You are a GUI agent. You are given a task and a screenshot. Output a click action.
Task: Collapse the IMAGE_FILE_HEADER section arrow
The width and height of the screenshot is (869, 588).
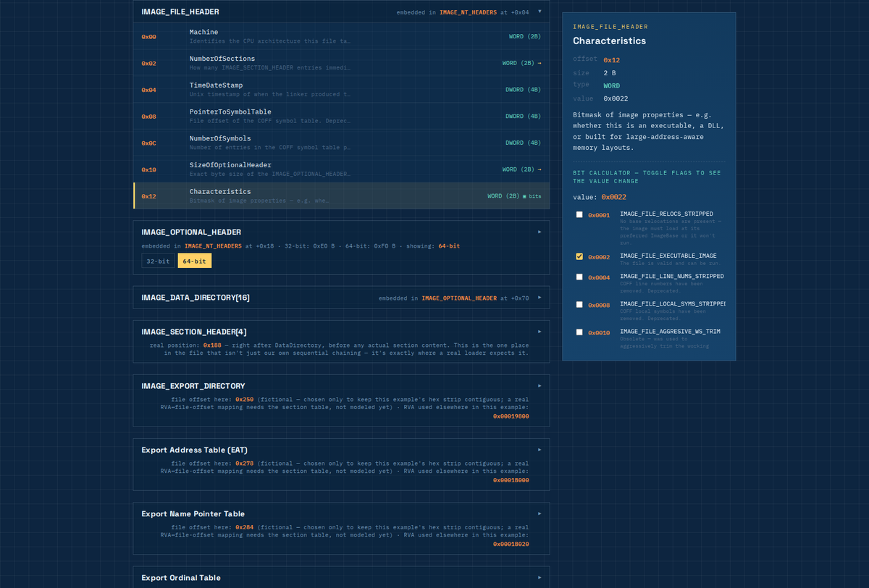coord(540,12)
